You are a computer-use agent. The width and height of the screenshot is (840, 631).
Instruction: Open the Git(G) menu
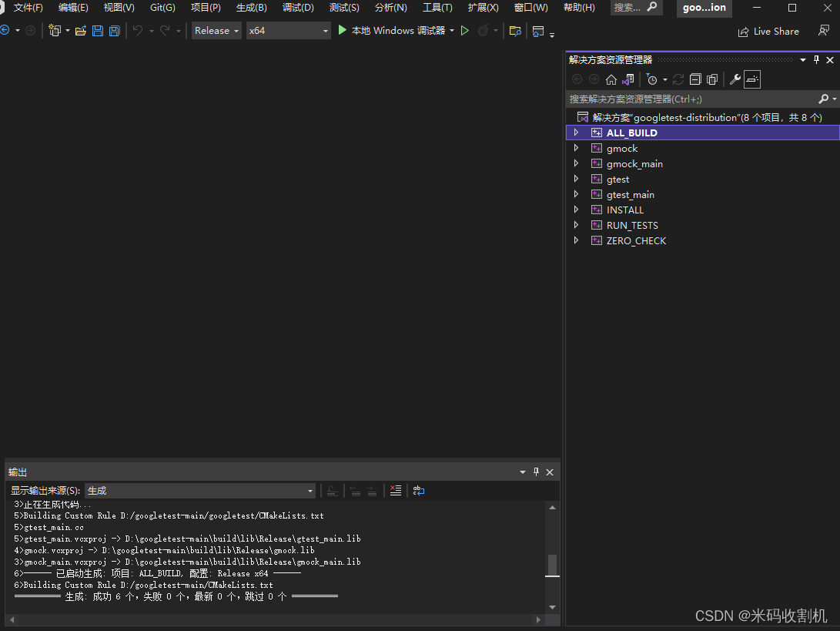[x=162, y=8]
